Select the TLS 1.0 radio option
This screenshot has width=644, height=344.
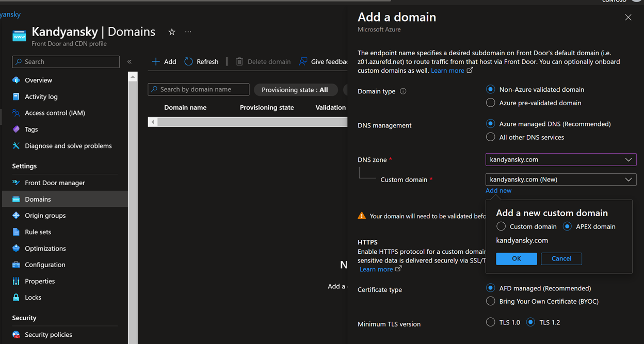[x=491, y=322]
